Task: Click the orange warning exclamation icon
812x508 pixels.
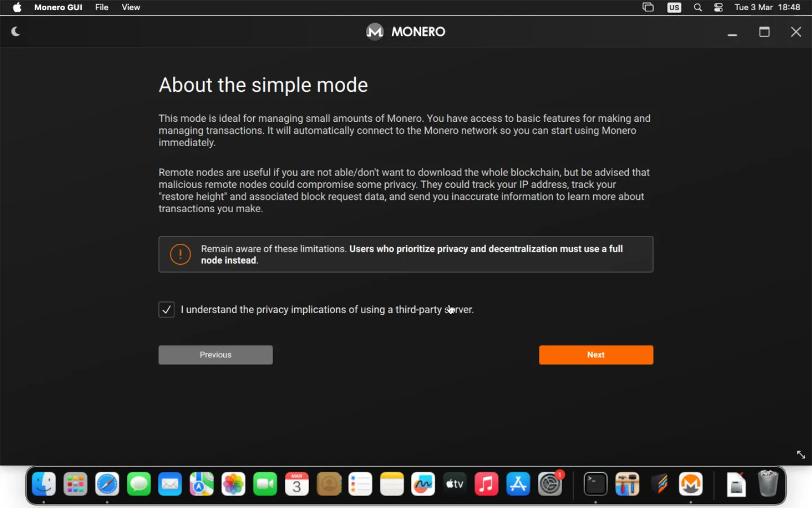Action: coord(180,255)
